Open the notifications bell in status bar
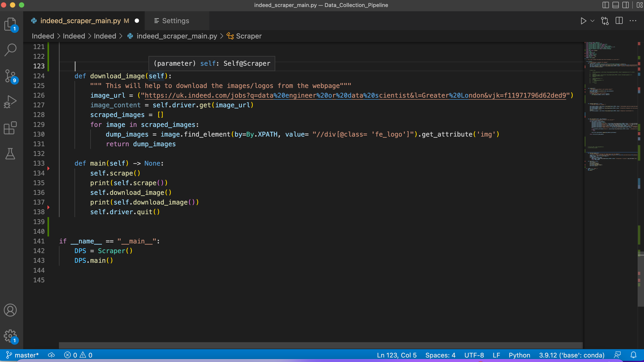644x362 pixels. click(x=633, y=355)
